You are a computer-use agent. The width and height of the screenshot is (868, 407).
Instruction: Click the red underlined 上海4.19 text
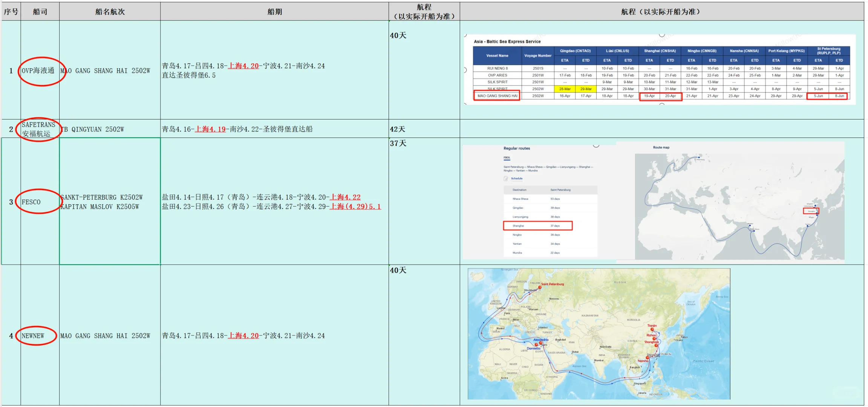coord(210,129)
